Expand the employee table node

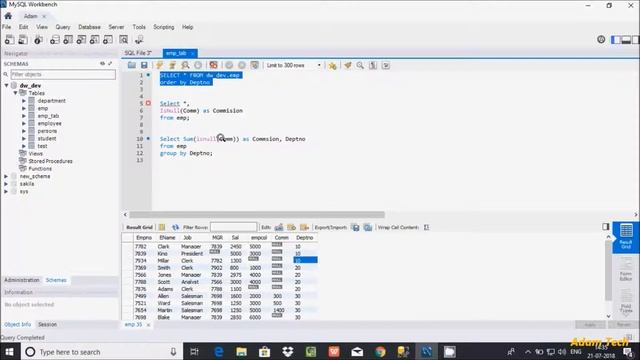point(24,123)
